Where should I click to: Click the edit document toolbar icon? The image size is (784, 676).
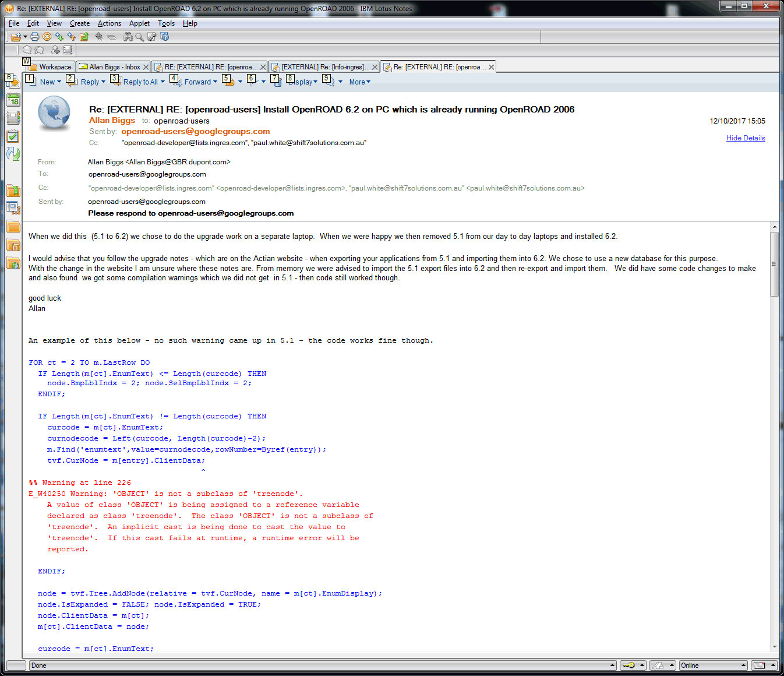tap(152, 37)
